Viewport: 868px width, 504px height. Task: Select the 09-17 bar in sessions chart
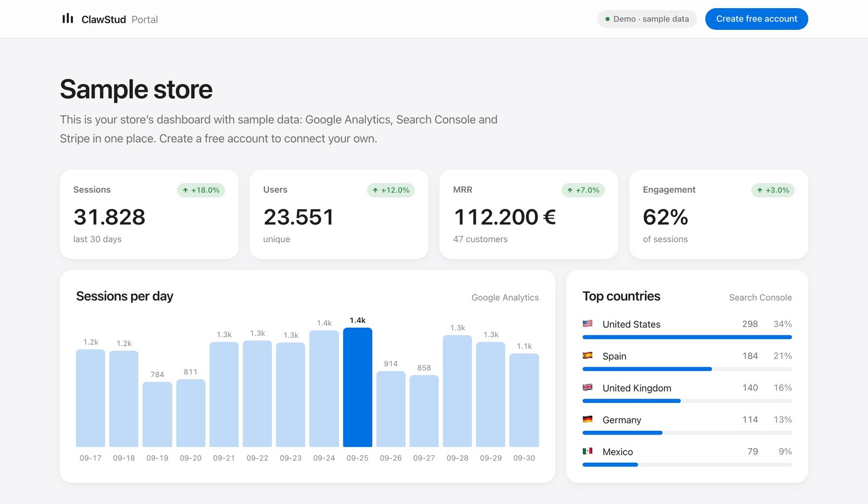pos(91,398)
